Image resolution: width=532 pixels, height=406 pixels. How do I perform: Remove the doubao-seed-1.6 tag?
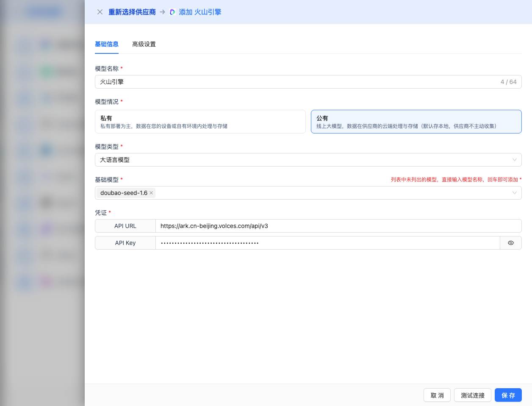(151, 193)
